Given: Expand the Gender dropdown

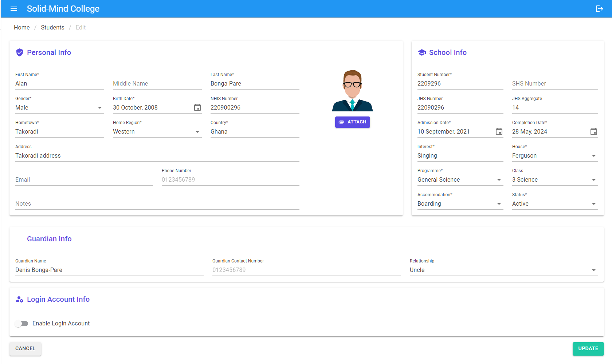Looking at the screenshot, I should (x=60, y=107).
